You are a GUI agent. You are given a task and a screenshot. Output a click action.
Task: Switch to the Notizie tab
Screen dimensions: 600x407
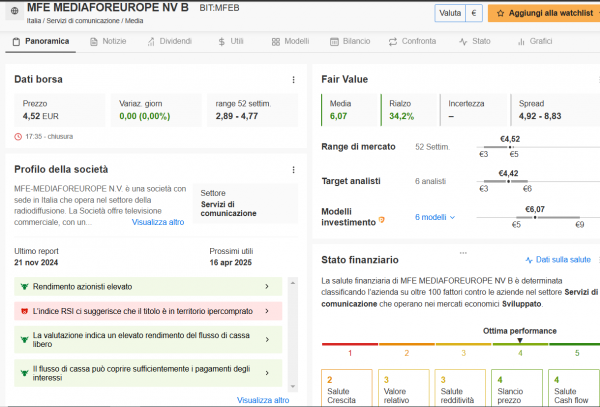108,41
